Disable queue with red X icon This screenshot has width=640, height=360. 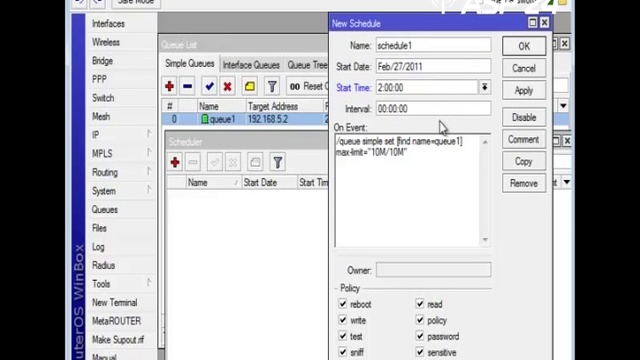pyautogui.click(x=227, y=87)
